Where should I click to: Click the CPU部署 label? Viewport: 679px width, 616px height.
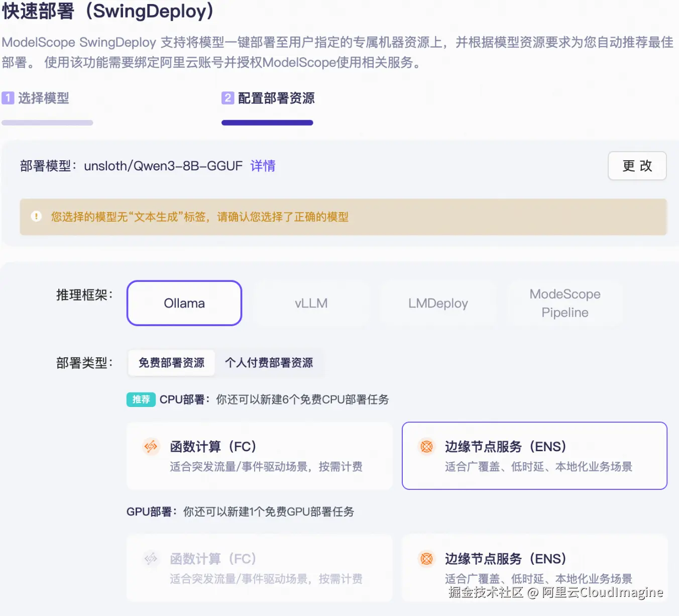click(185, 399)
